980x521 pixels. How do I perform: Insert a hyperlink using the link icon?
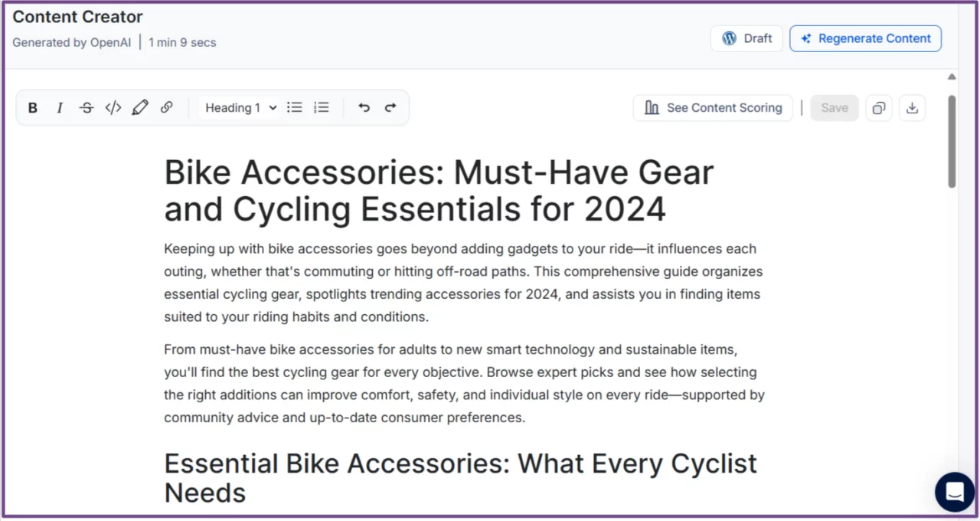[167, 107]
